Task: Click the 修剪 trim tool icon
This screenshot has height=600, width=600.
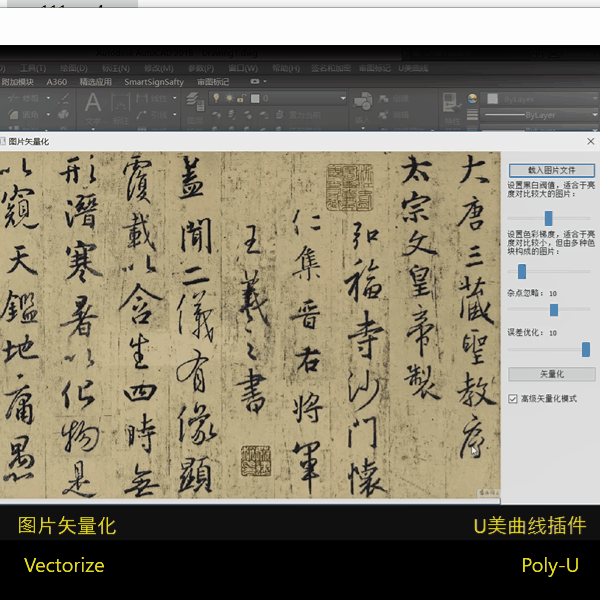Action: pyautogui.click(x=14, y=98)
